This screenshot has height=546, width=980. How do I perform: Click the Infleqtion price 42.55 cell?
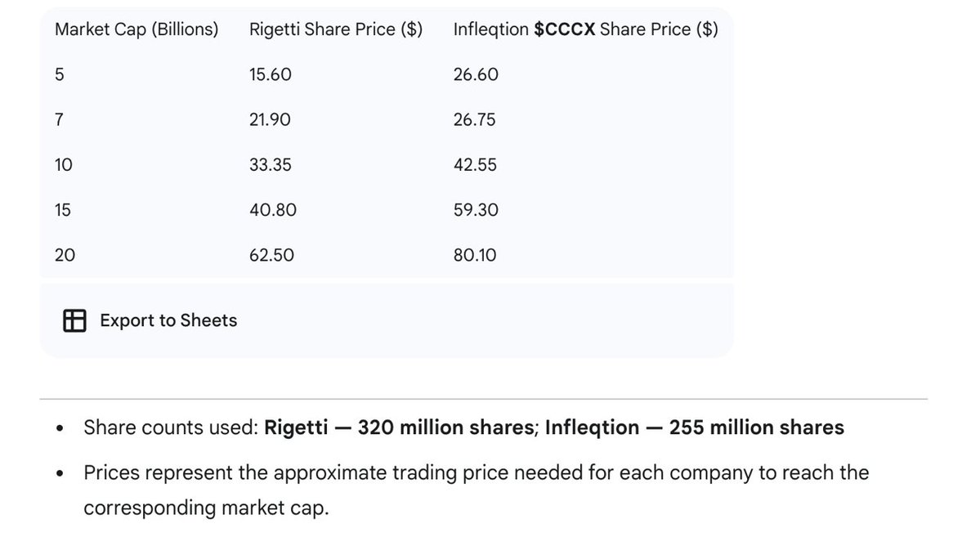(476, 165)
